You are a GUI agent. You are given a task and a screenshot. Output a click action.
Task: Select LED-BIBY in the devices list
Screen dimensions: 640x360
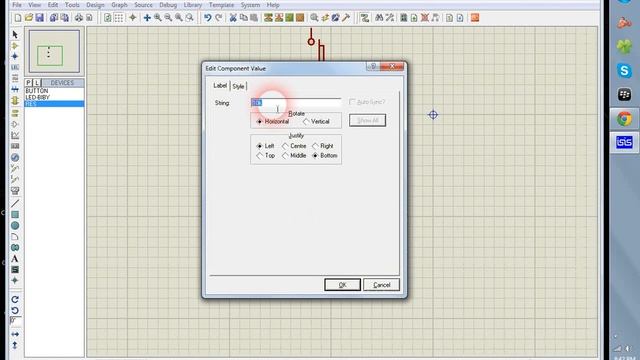click(54, 97)
